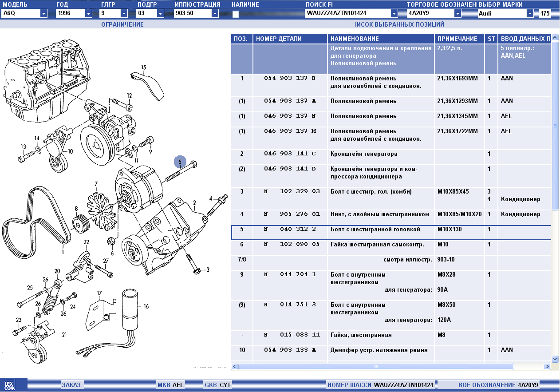560x392 pixels.
Task: Open the ЗАКАЗ button in bottom bar
Action: (x=71, y=385)
